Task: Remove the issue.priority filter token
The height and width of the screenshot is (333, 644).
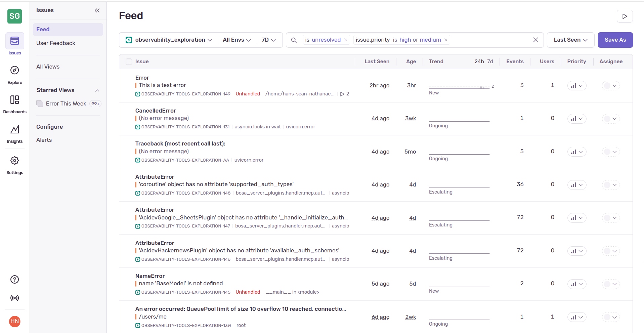Action: tap(446, 40)
